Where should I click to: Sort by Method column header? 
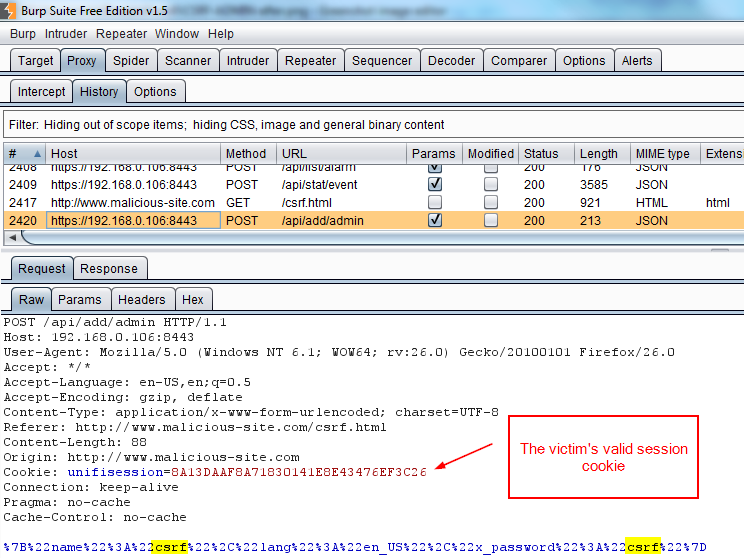[x=248, y=154]
